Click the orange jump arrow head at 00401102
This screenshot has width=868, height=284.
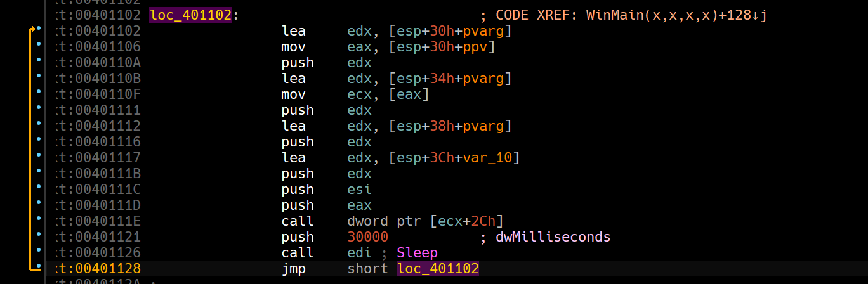tap(32, 29)
